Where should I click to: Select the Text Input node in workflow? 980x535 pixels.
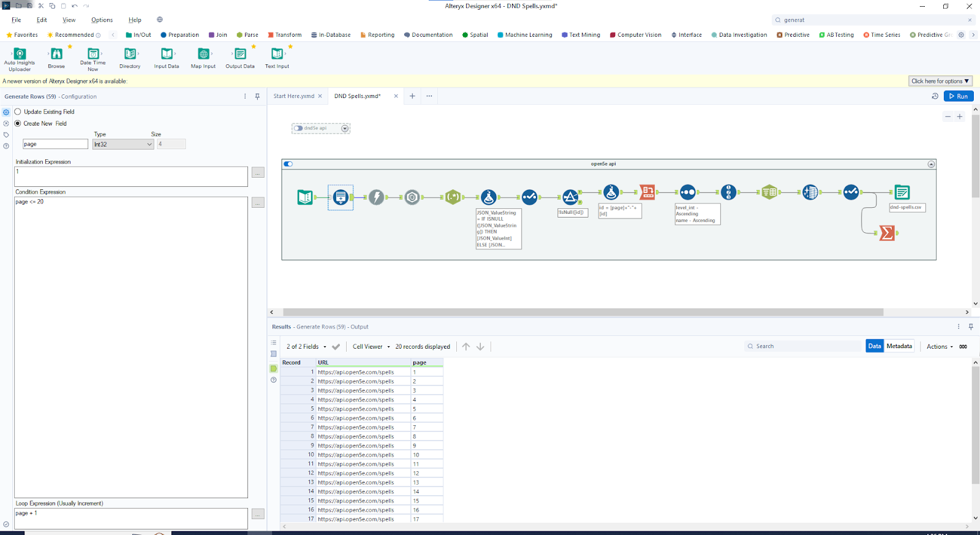pos(304,197)
